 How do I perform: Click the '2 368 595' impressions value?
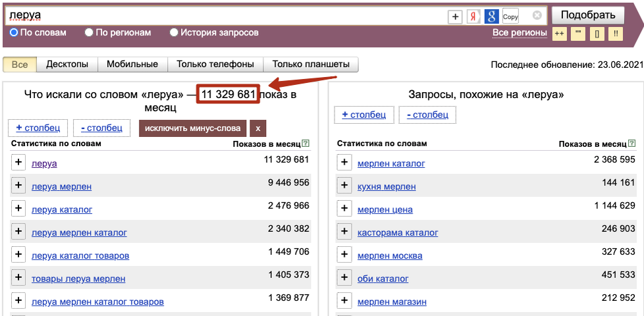point(615,159)
